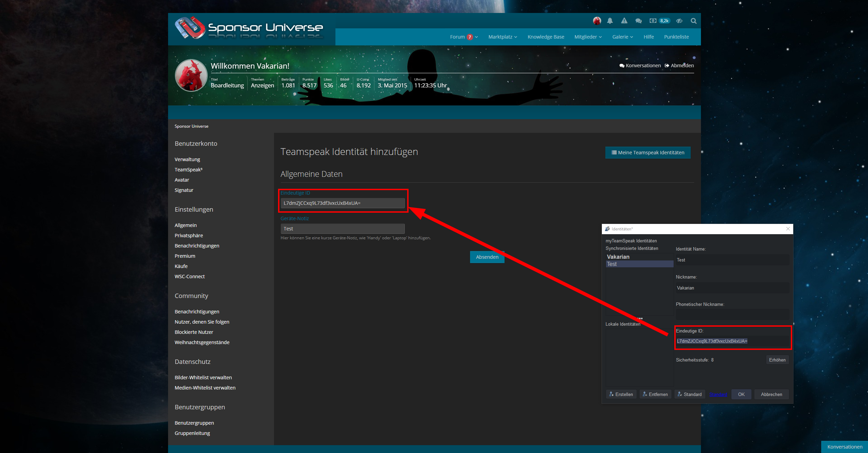
Task: Open notifications bell icon
Action: click(610, 21)
